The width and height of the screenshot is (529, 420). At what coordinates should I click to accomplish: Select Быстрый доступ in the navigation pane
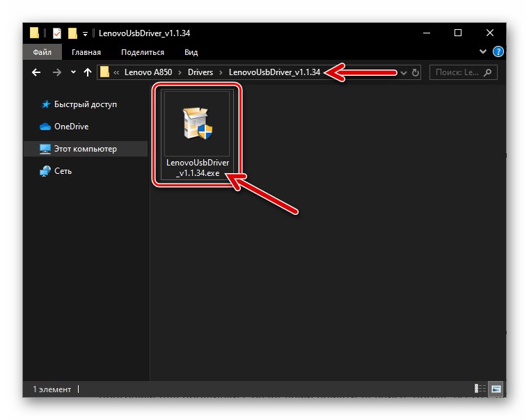[86, 104]
